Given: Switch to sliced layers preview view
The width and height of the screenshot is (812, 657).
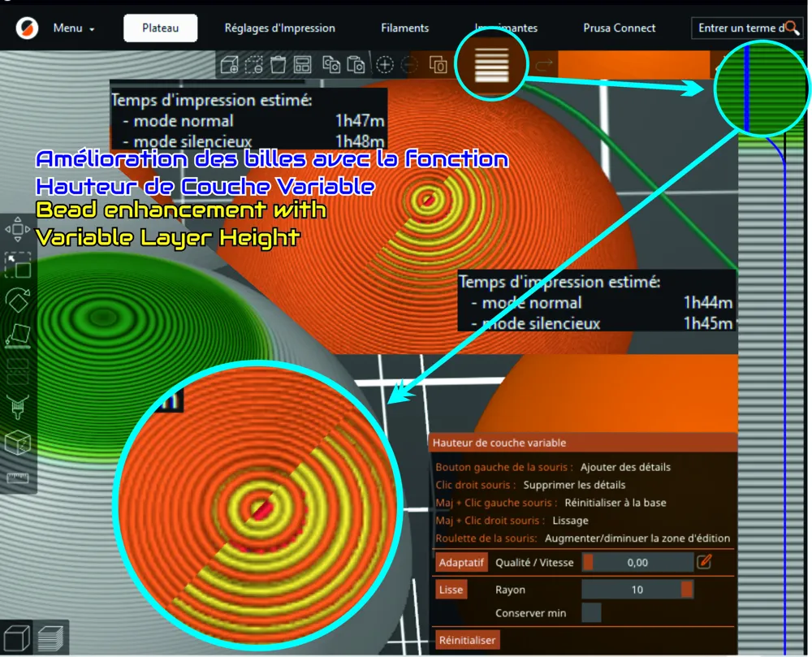Looking at the screenshot, I should 50,638.
